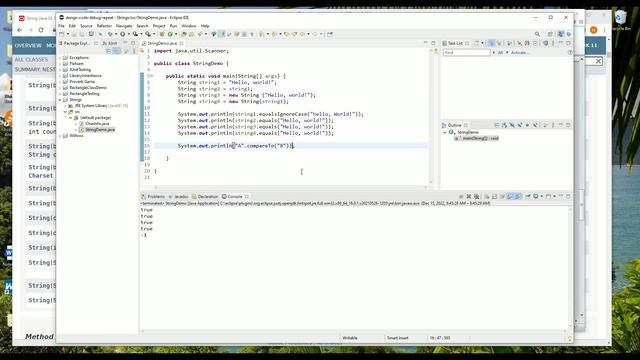Select the Java perspective icon

point(561,34)
